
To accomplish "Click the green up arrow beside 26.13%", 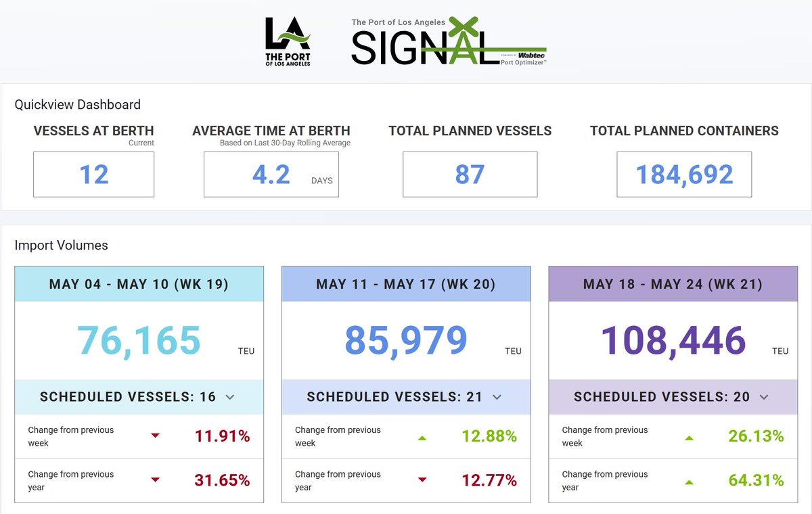I will 690,438.
